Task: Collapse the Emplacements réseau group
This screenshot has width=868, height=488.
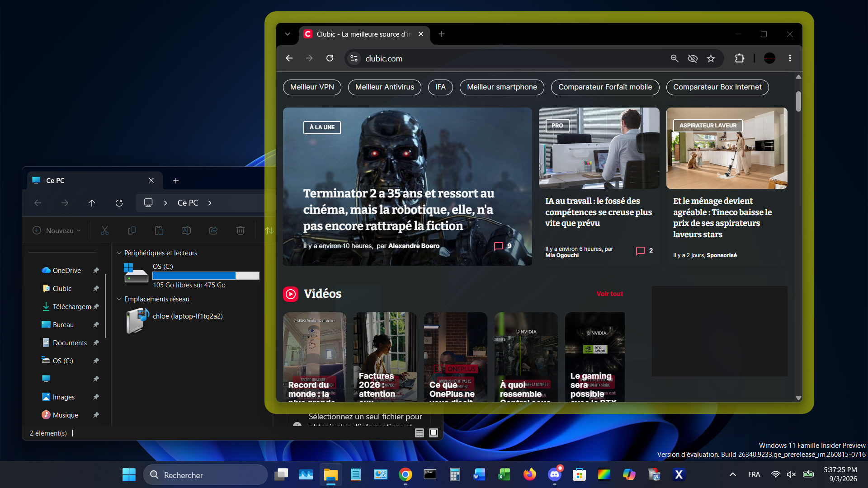Action: 119,299
